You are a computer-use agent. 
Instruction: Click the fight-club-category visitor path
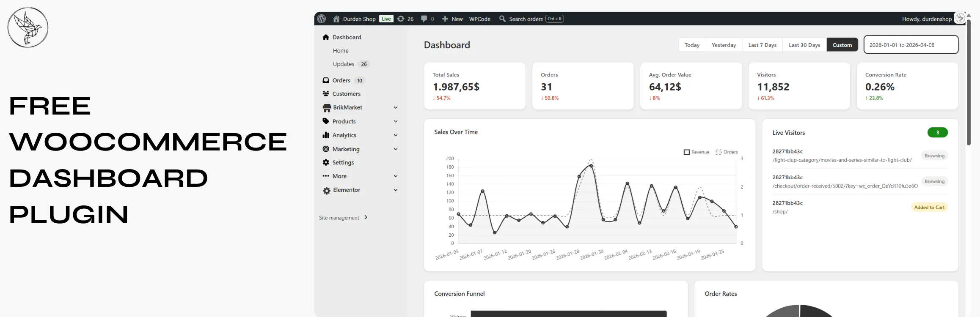(x=842, y=160)
